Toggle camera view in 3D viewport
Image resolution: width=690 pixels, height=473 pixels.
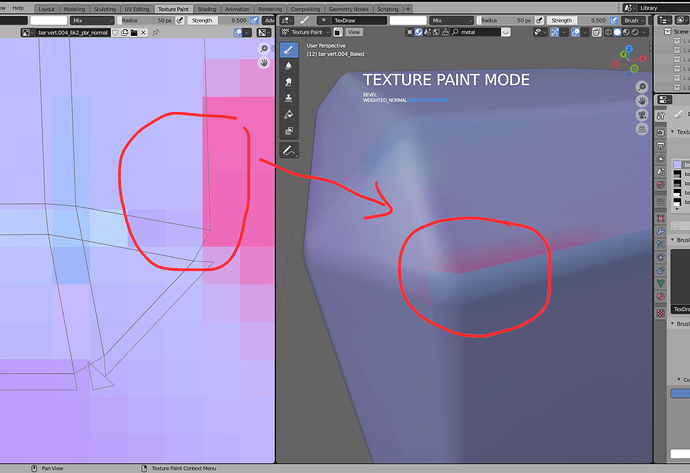pos(642,115)
